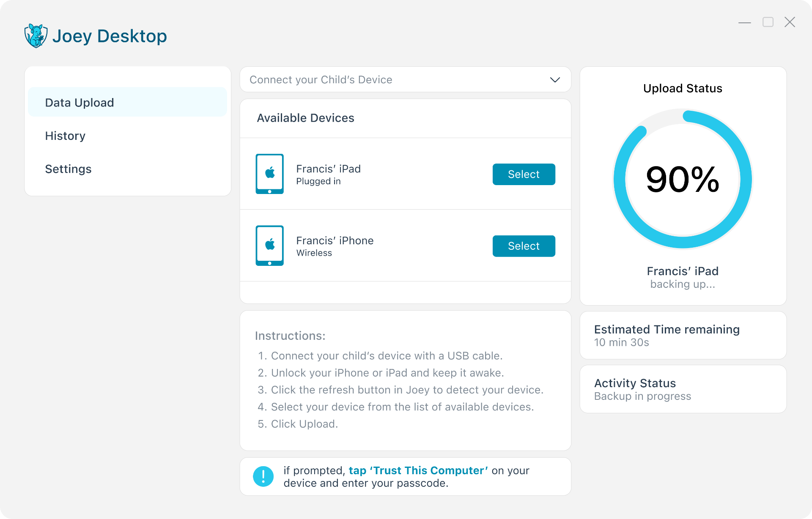This screenshot has width=812, height=519.
Task: Click the home button dot on the iPad icon
Action: pyautogui.click(x=269, y=191)
